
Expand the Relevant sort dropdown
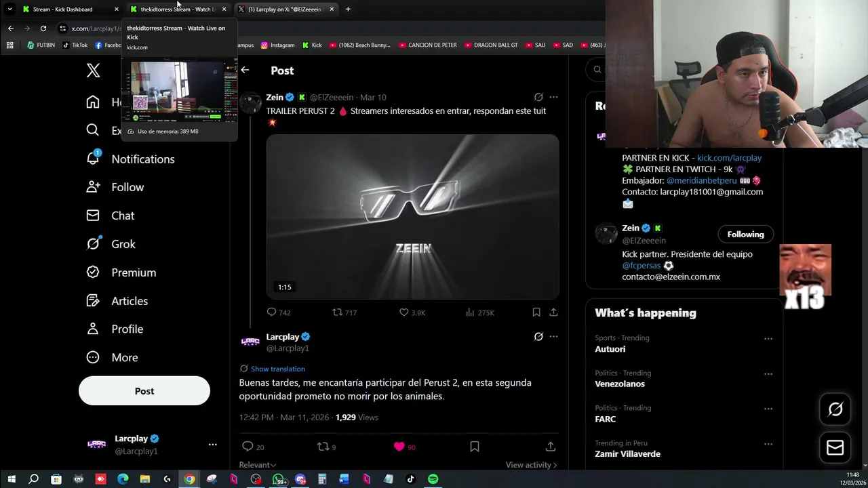point(258,465)
